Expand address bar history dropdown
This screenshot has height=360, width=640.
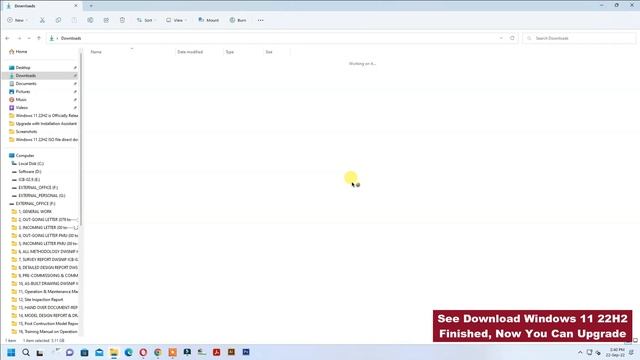[501, 38]
